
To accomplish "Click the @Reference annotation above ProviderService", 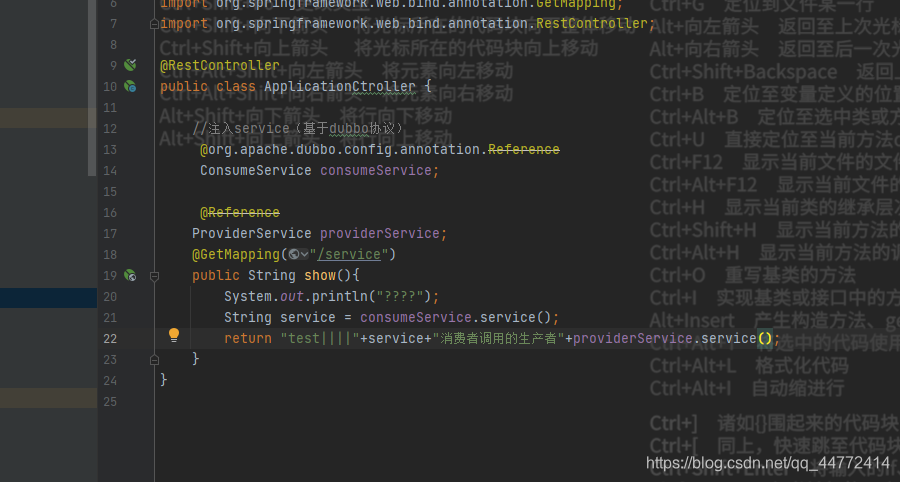I will coord(239,212).
